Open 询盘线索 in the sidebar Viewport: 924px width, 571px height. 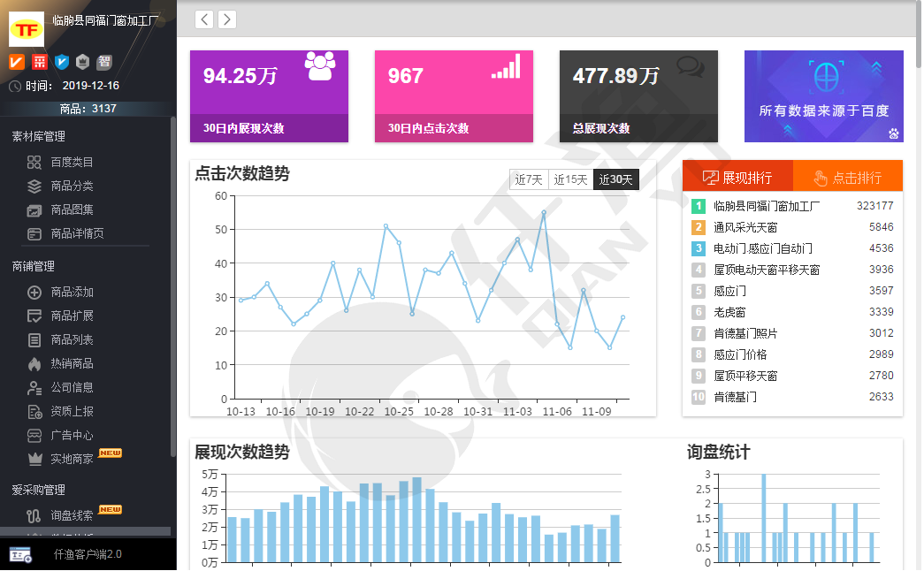click(72, 515)
